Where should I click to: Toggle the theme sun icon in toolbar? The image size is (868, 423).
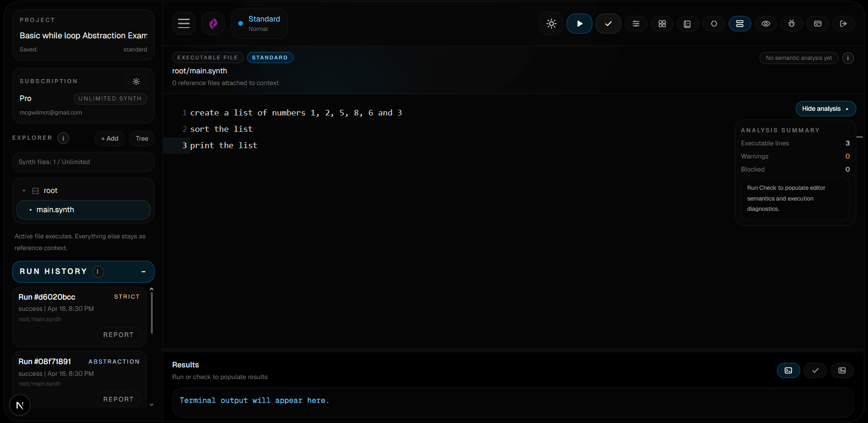coord(551,23)
